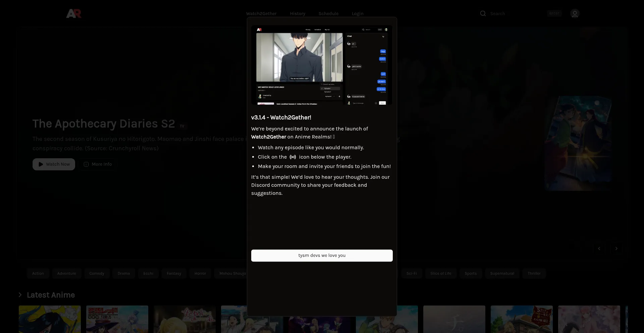Click the v3.1.4 - Watch2Gether! heading

click(281, 118)
